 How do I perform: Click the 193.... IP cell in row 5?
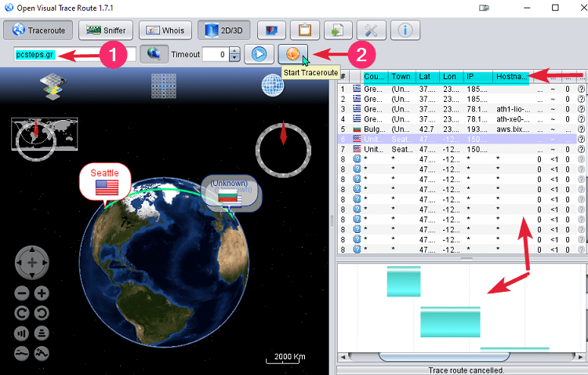coord(477,129)
